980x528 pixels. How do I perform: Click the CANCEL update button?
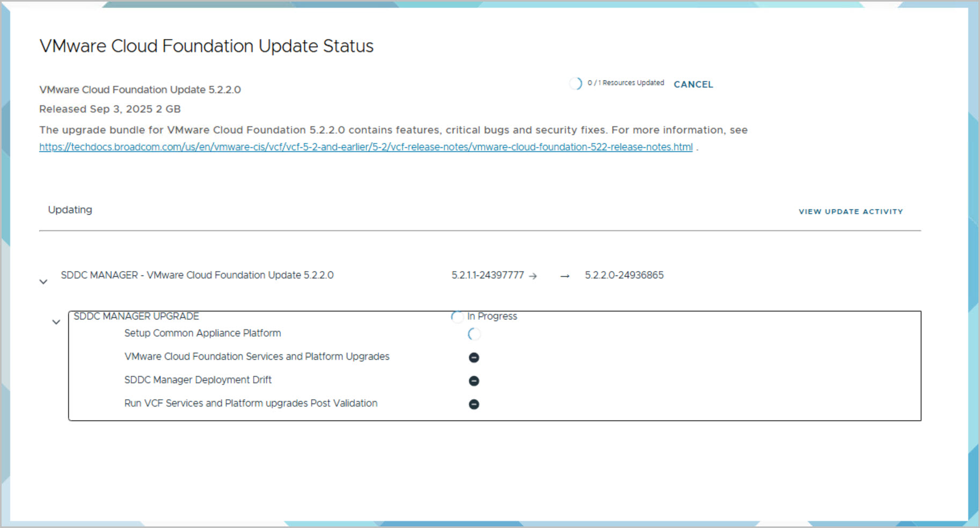coord(693,84)
